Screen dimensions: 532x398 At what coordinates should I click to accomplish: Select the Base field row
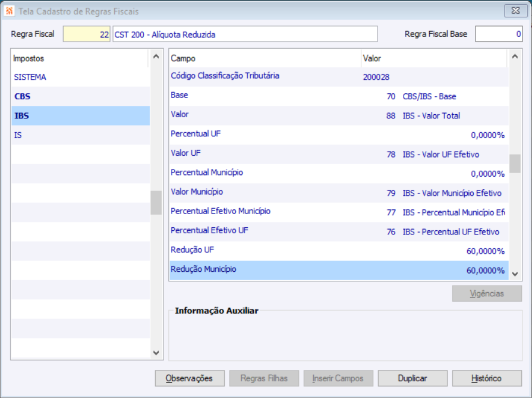coord(339,96)
